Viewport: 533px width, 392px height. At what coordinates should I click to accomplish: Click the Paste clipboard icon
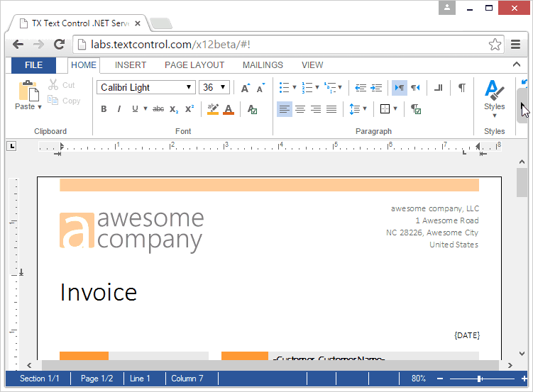(x=28, y=91)
